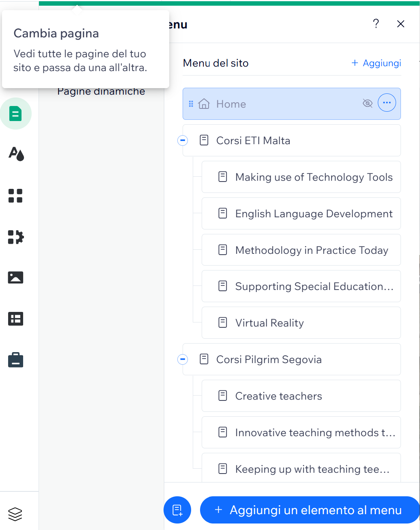
Task: Open the Home page more options menu
Action: coord(387,103)
